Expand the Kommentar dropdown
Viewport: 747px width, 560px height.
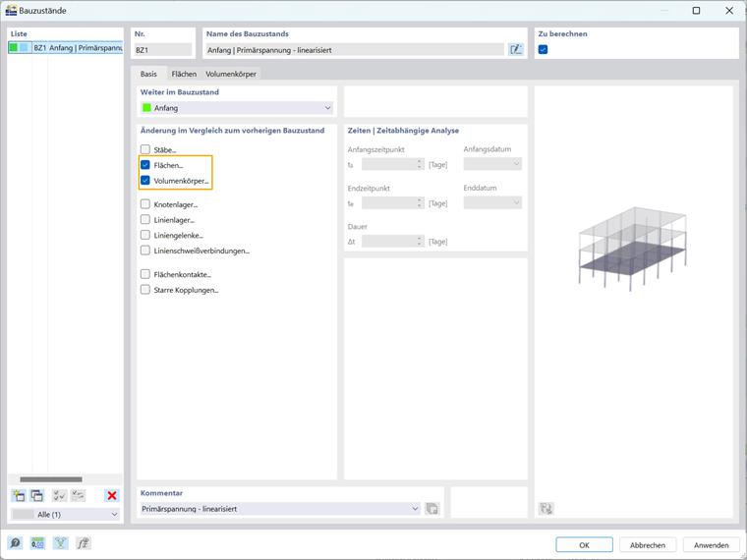coord(415,509)
